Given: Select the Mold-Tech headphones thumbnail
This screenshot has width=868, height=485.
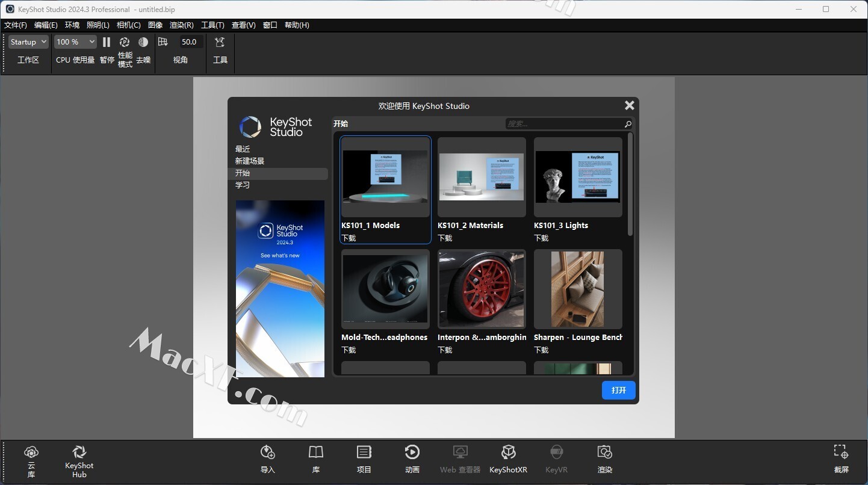Looking at the screenshot, I should [x=385, y=289].
